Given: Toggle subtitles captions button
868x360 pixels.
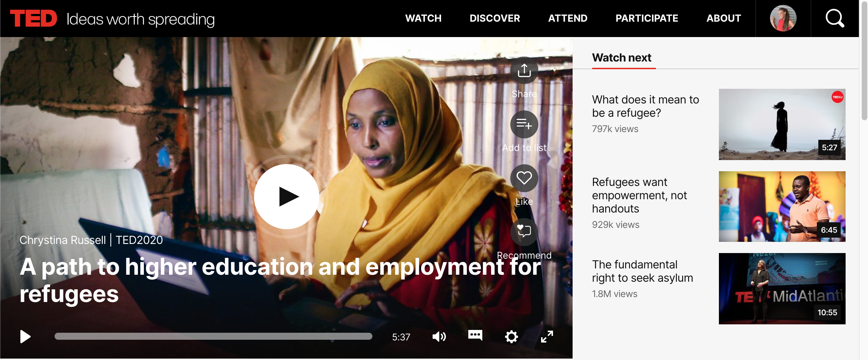Looking at the screenshot, I should [475, 335].
